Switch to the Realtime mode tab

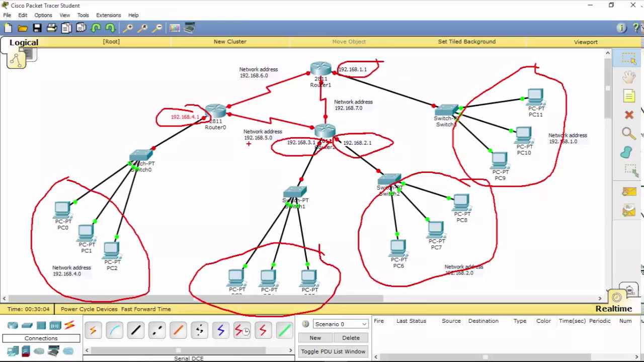pos(614,309)
